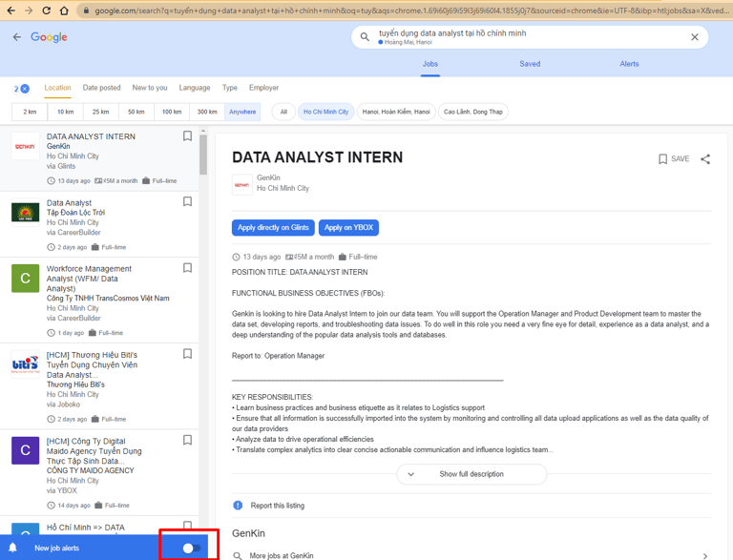Click the blue report exclamation icon
This screenshot has width=733, height=560.
point(238,506)
